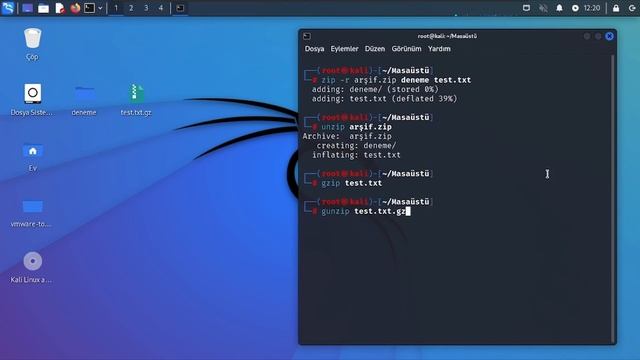Open the Yardım menu in terminal
Viewport: 640px width, 360px height.
[439, 49]
